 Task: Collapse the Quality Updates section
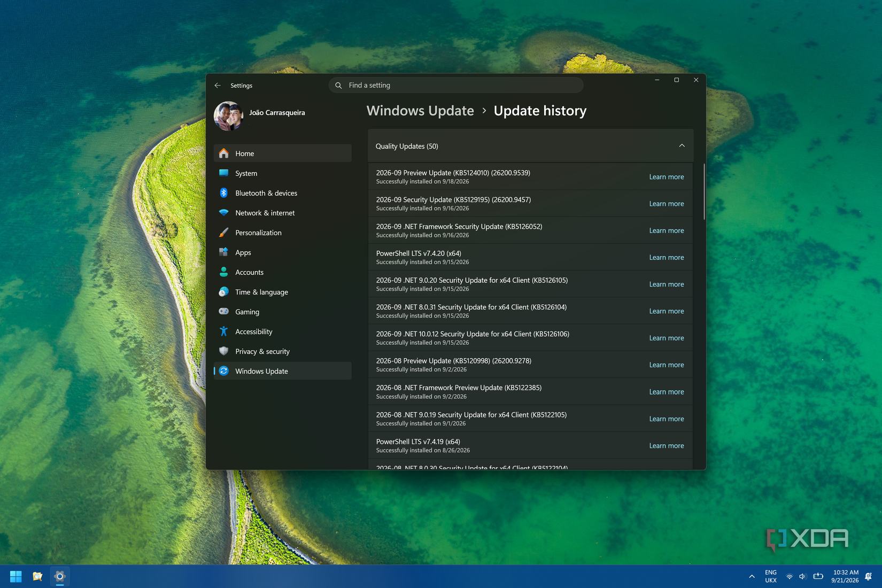[x=682, y=146]
